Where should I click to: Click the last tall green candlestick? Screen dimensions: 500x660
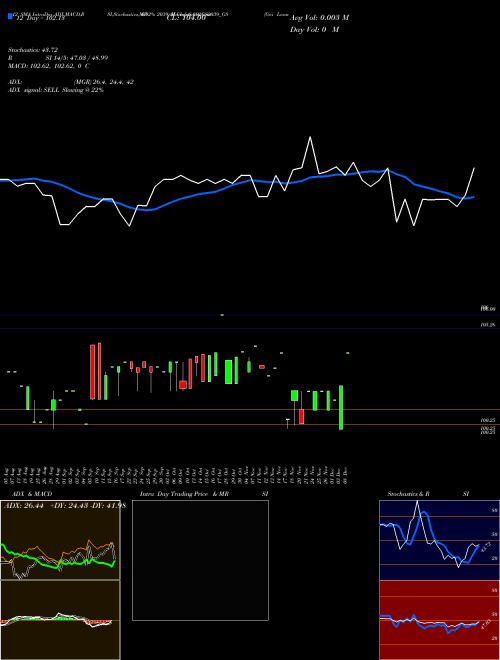[x=341, y=407]
